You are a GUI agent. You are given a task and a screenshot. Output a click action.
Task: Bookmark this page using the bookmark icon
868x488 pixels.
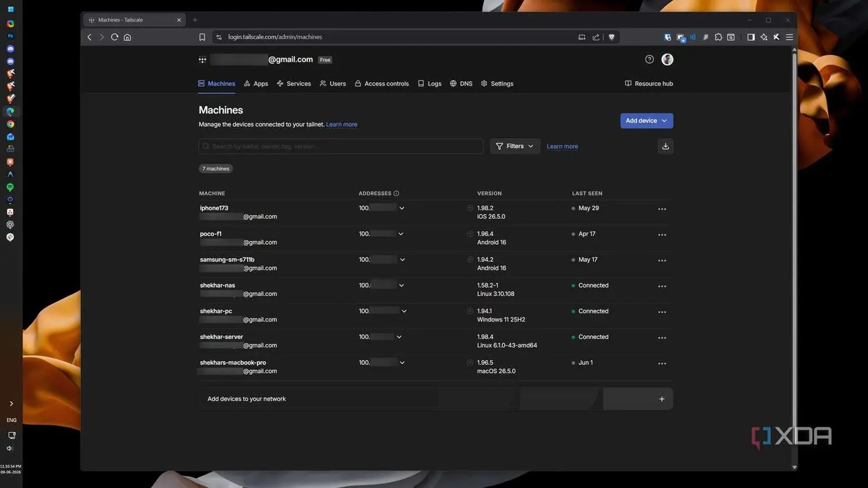[x=202, y=37]
